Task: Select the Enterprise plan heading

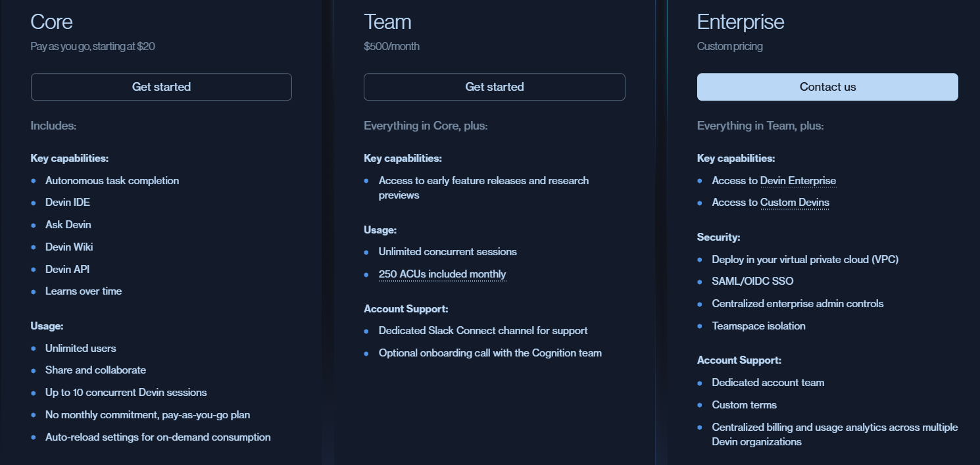Action: tap(741, 22)
